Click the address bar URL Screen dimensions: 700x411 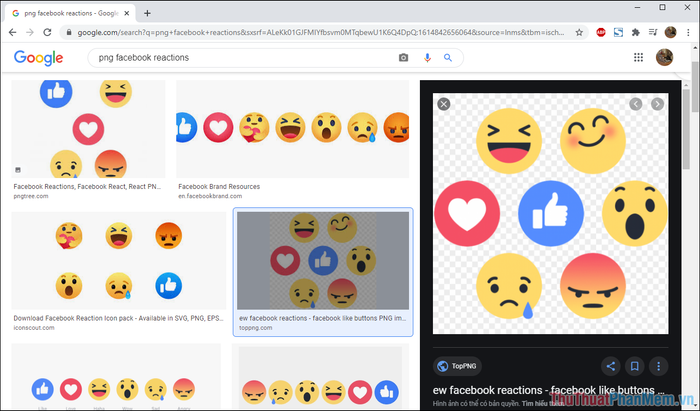[321, 32]
